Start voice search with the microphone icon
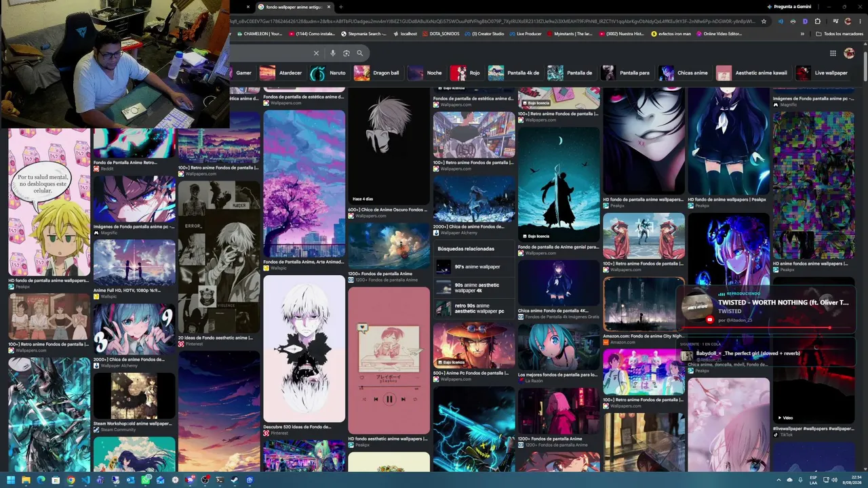 pos(332,53)
